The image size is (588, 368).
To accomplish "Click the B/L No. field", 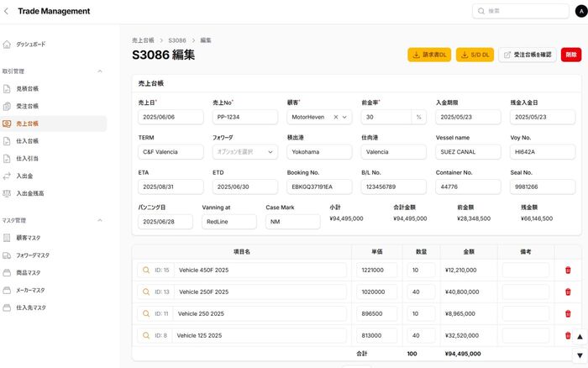I will pos(394,187).
